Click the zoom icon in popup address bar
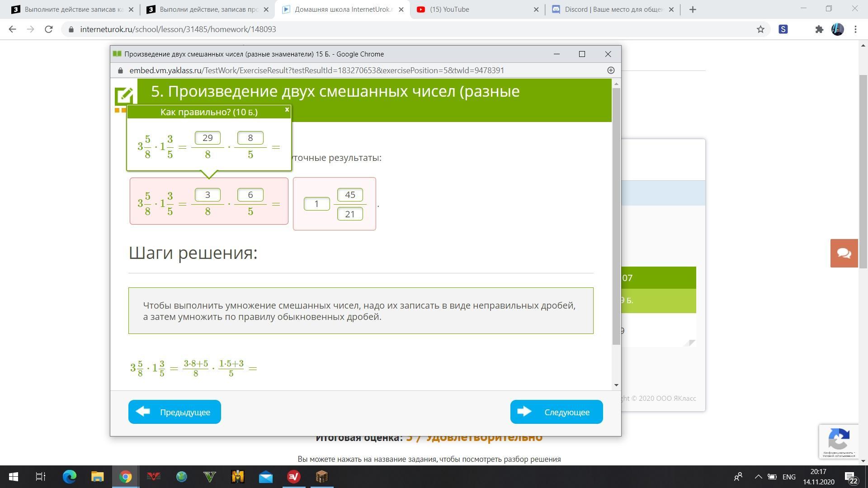 [x=610, y=70]
